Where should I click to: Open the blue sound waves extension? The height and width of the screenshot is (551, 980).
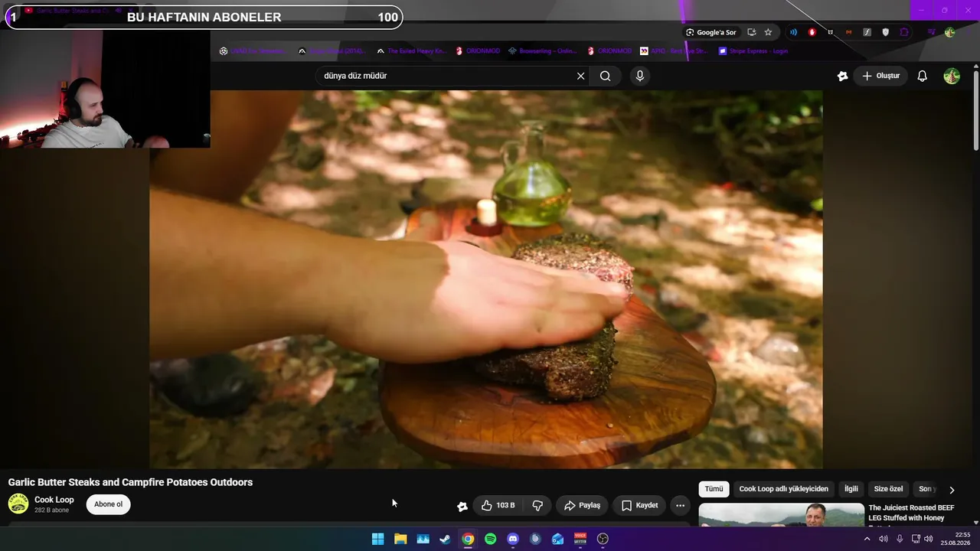(793, 32)
